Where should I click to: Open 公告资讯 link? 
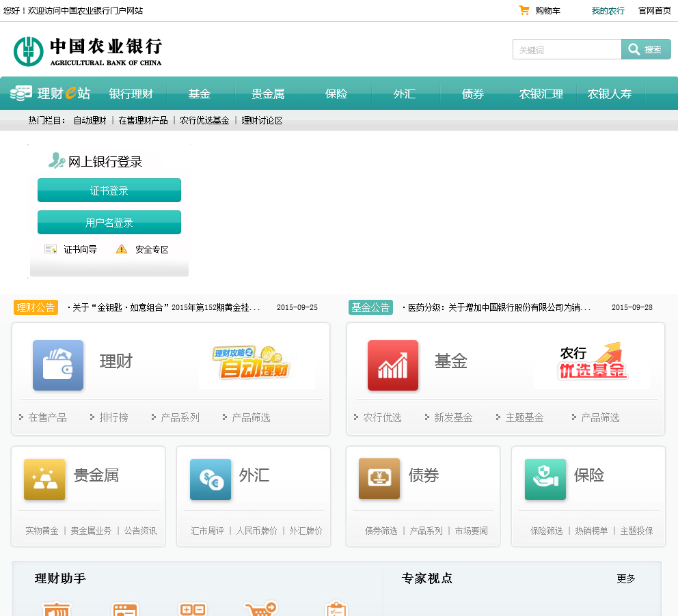140,531
